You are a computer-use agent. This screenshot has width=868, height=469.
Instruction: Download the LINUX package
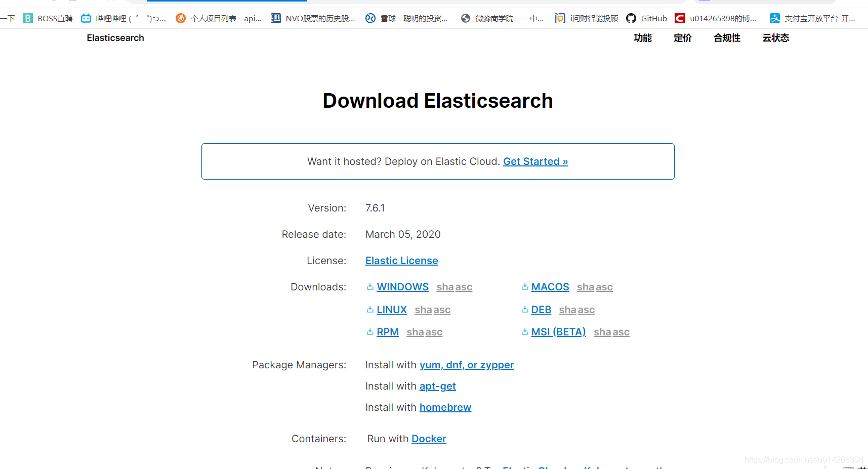(392, 310)
